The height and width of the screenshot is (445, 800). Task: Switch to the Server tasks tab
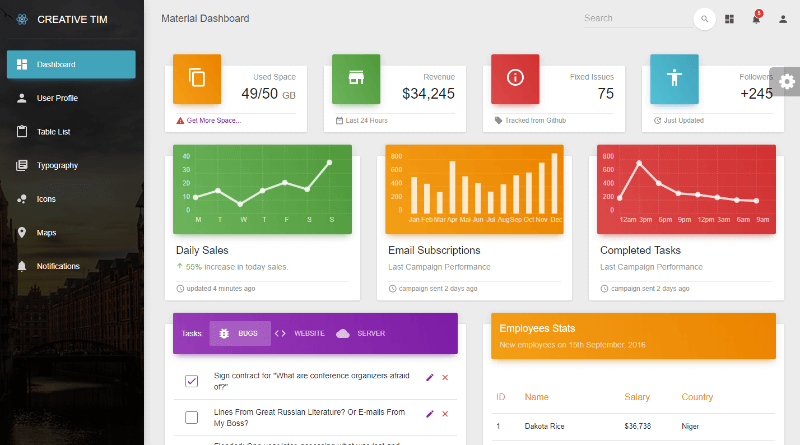pyautogui.click(x=361, y=333)
